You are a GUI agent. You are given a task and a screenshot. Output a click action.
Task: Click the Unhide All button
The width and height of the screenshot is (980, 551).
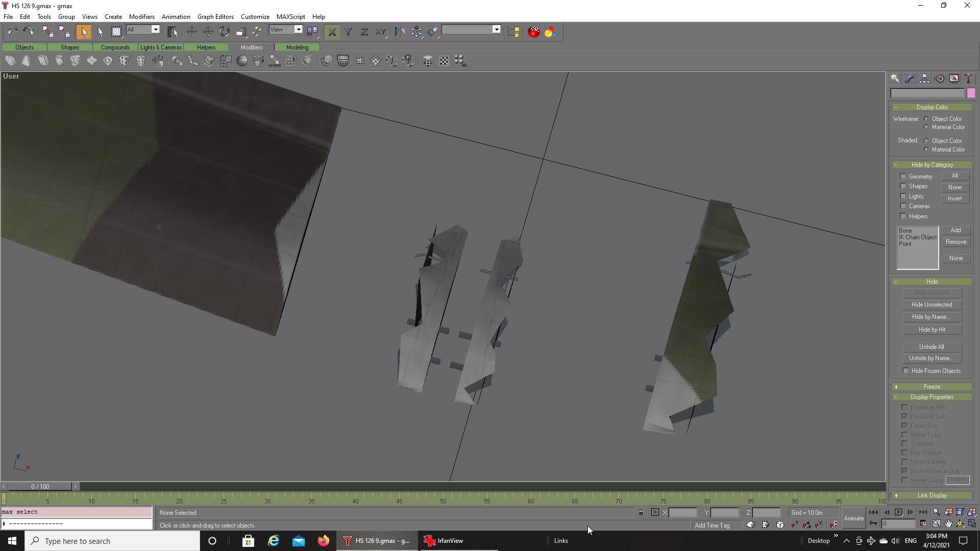click(x=932, y=347)
